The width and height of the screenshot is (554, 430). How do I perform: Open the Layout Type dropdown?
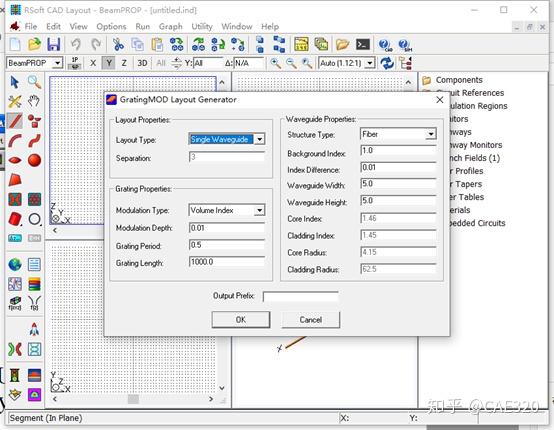[x=259, y=139]
